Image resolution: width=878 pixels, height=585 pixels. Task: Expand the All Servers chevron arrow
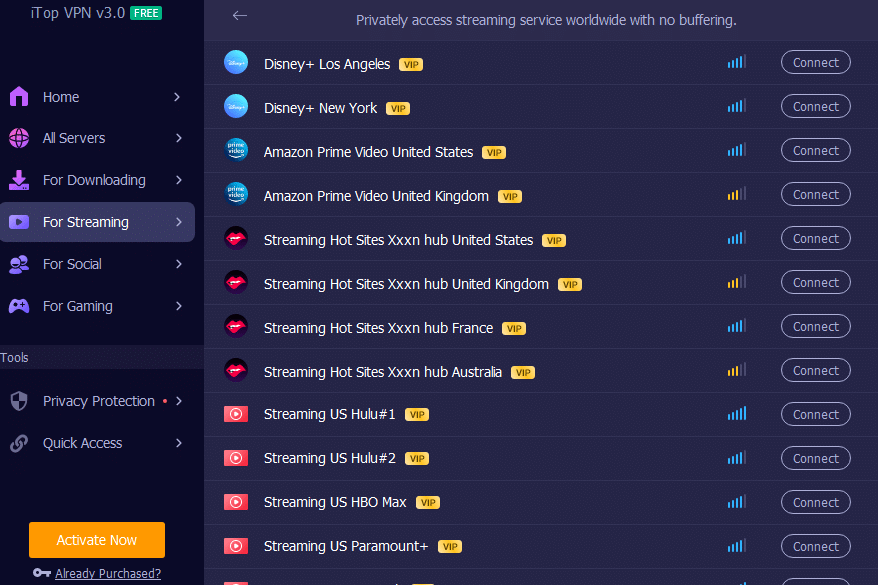click(x=177, y=138)
